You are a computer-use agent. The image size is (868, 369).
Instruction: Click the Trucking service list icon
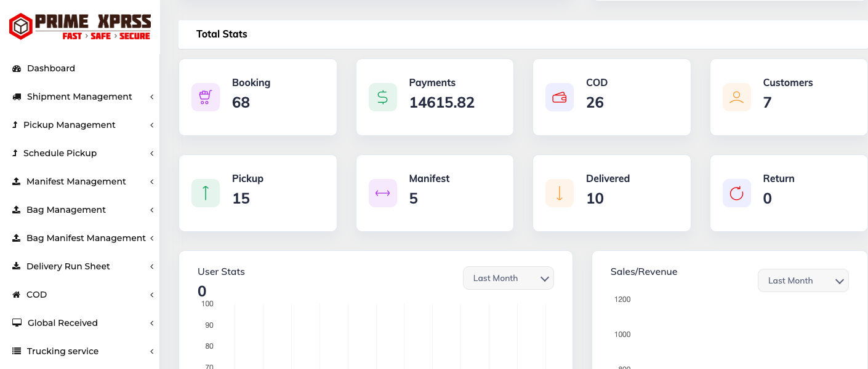coord(15,351)
